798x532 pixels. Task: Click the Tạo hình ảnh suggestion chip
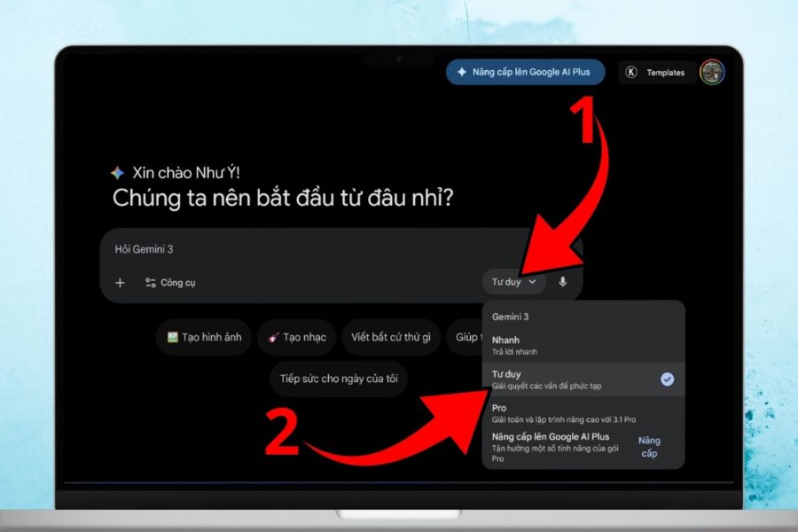(204, 337)
